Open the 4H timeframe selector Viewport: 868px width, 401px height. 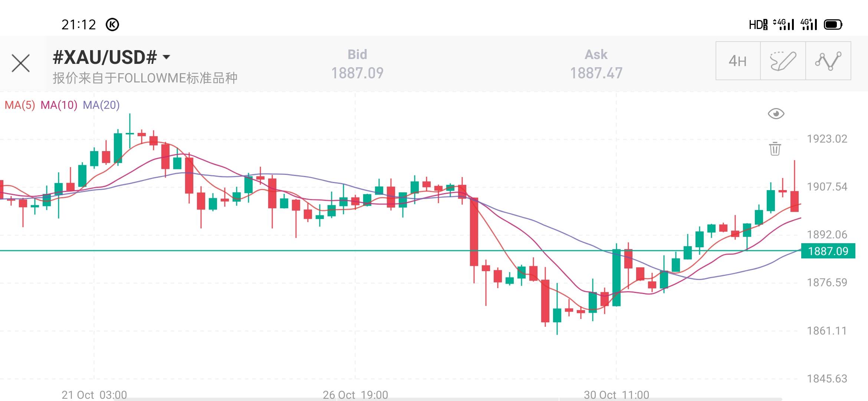click(738, 61)
